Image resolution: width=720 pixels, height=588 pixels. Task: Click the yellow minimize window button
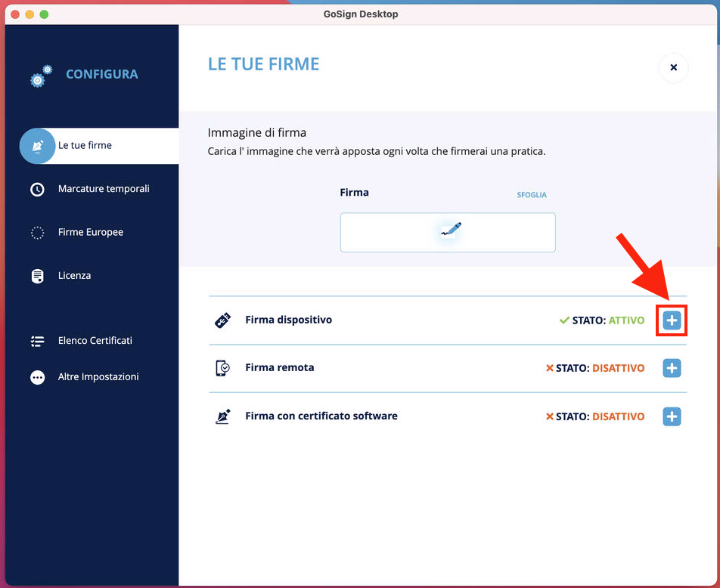pyautogui.click(x=29, y=14)
